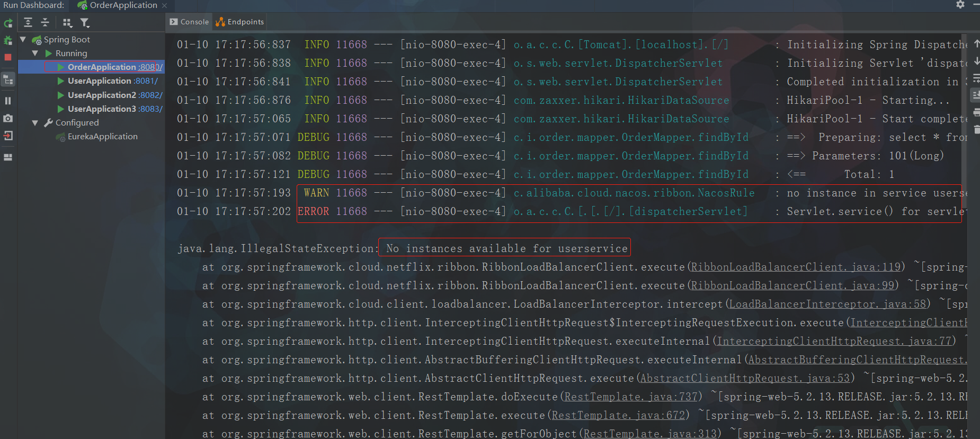This screenshot has width=980, height=439.
Task: Click 'No instances available for userservice' text
Action: 507,248
